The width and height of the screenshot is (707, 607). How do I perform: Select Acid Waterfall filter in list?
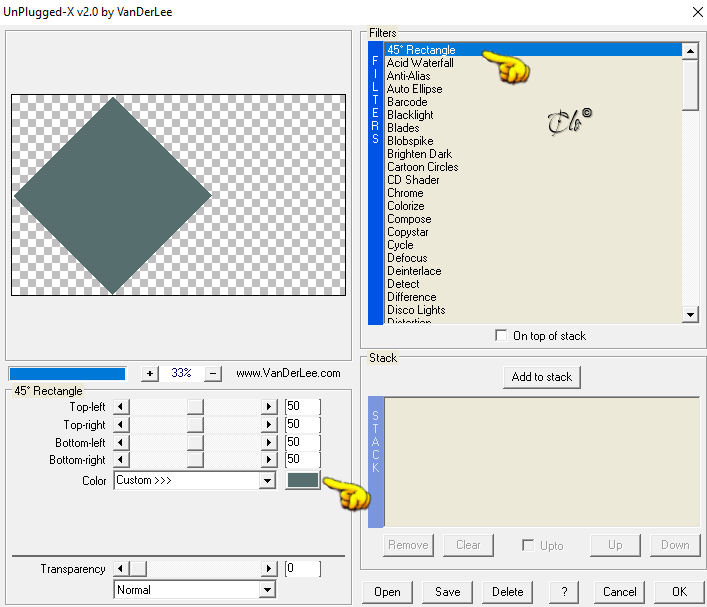[420, 63]
